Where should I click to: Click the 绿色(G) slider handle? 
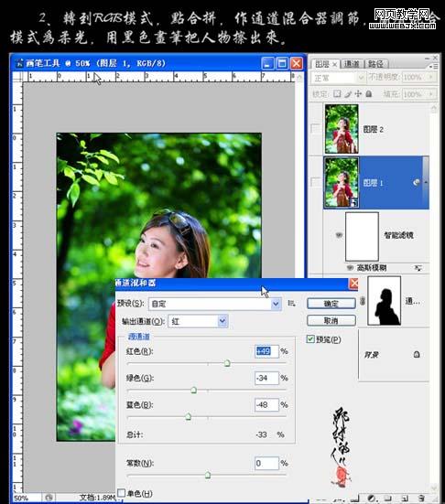(194, 391)
